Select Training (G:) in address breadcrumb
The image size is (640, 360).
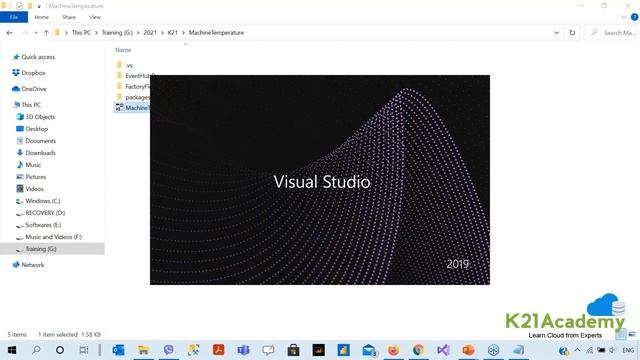pos(117,33)
